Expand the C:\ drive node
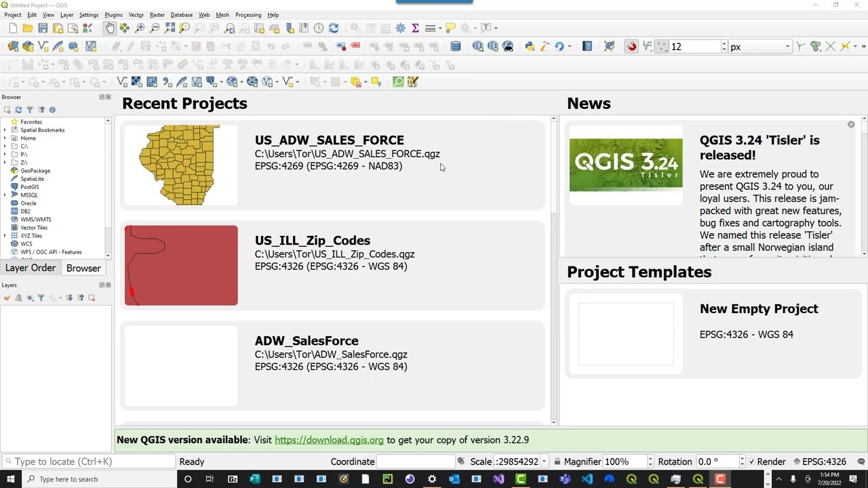 [x=5, y=146]
